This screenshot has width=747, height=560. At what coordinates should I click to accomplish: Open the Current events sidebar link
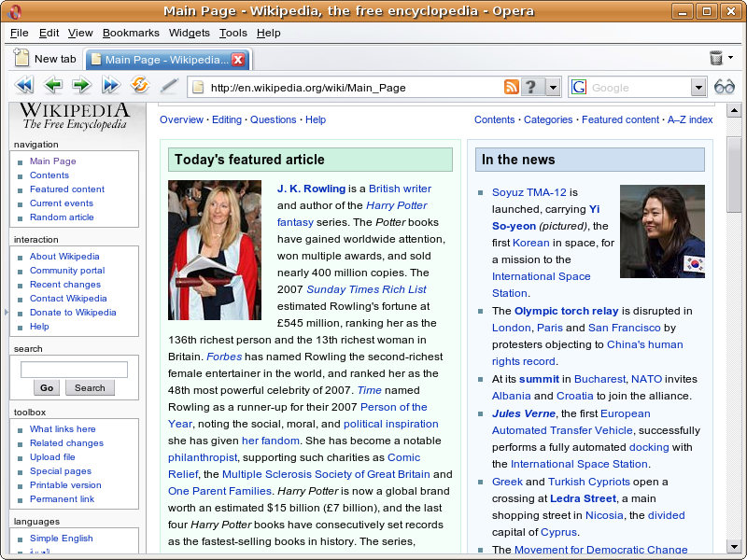point(62,203)
